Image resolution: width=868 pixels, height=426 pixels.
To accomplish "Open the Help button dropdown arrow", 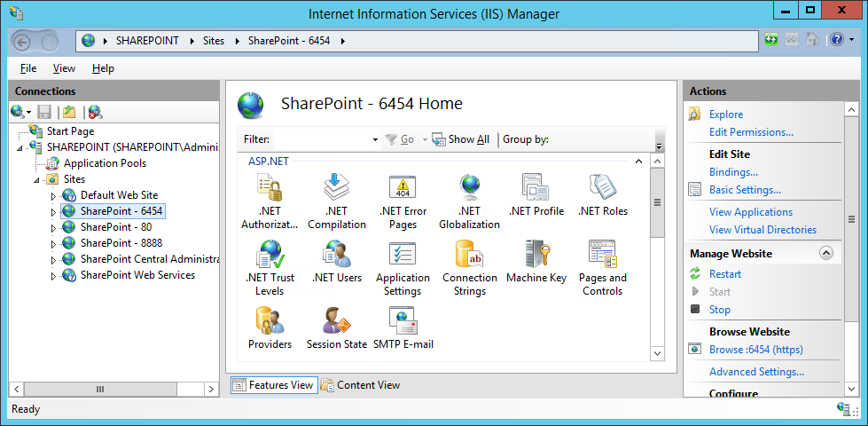I will (851, 40).
